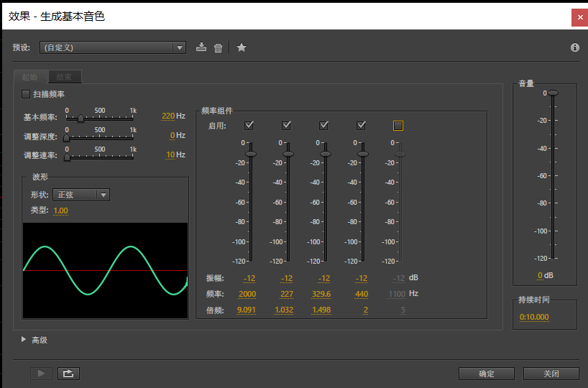Expand the 高级 advanced section
588x388 pixels.
point(24,339)
